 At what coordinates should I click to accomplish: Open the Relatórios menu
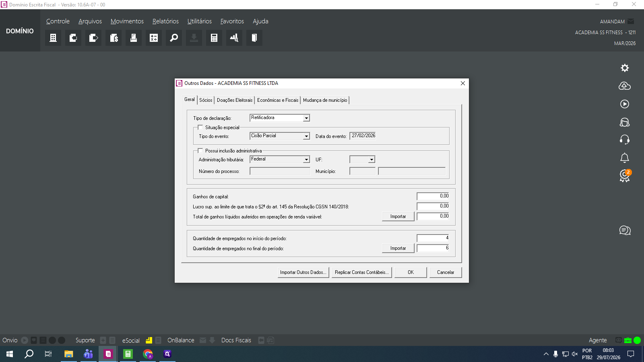pos(165,21)
